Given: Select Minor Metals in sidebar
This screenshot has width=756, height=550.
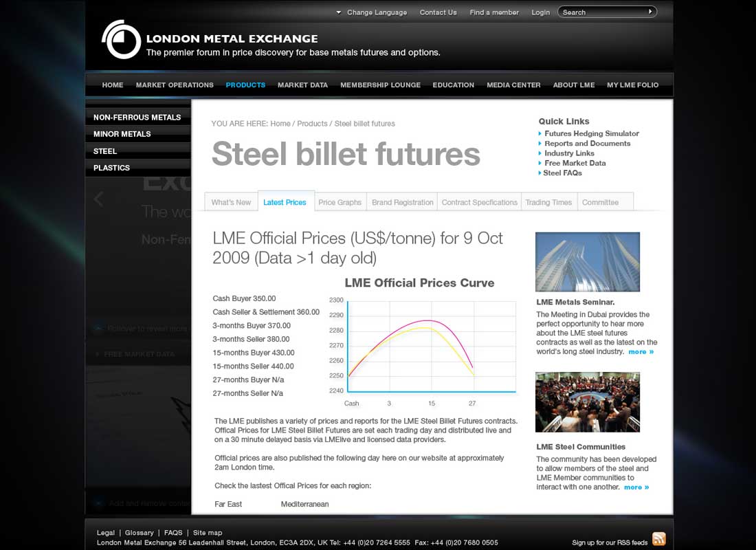Looking at the screenshot, I should (138, 134).
